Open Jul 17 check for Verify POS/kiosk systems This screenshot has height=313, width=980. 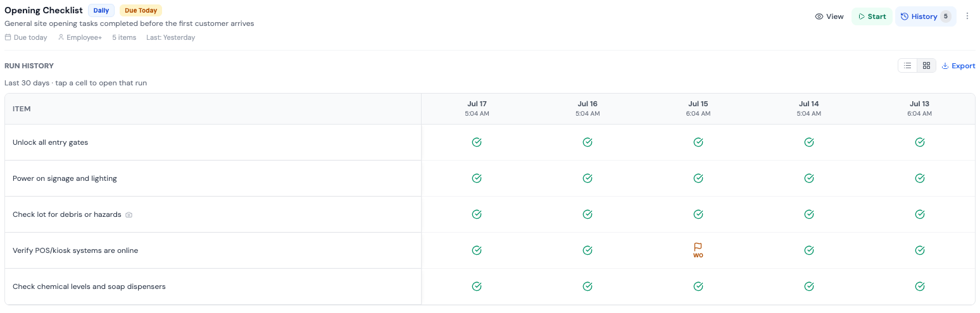tap(477, 250)
